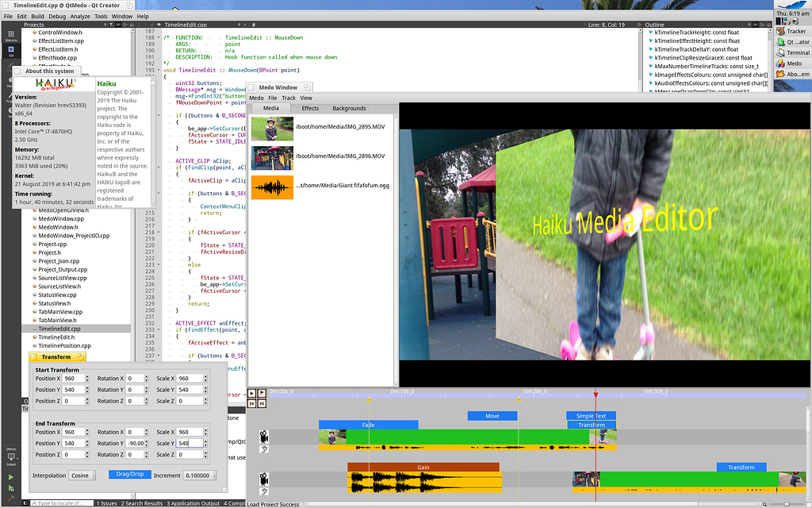Click the Start Transform Scale X stepper
This screenshot has width=812, height=508.
tap(205, 379)
